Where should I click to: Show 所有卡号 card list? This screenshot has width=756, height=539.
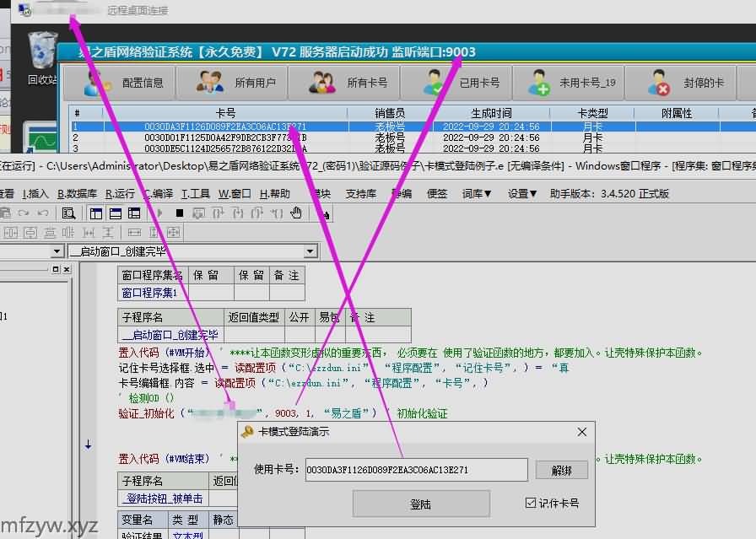tap(344, 84)
